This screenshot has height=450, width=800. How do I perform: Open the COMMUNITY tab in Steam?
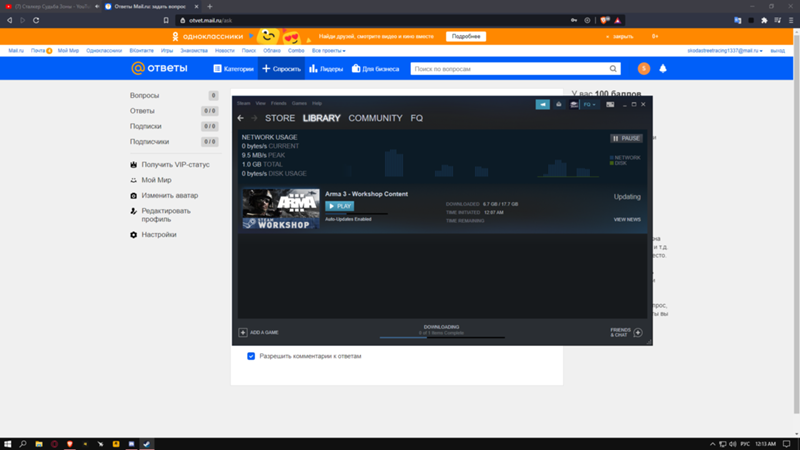pos(375,118)
